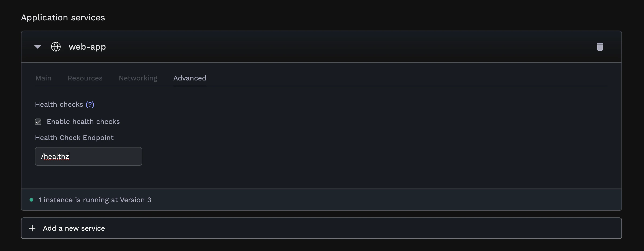The image size is (644, 251).
Task: Click the web-app service title
Action: click(87, 47)
